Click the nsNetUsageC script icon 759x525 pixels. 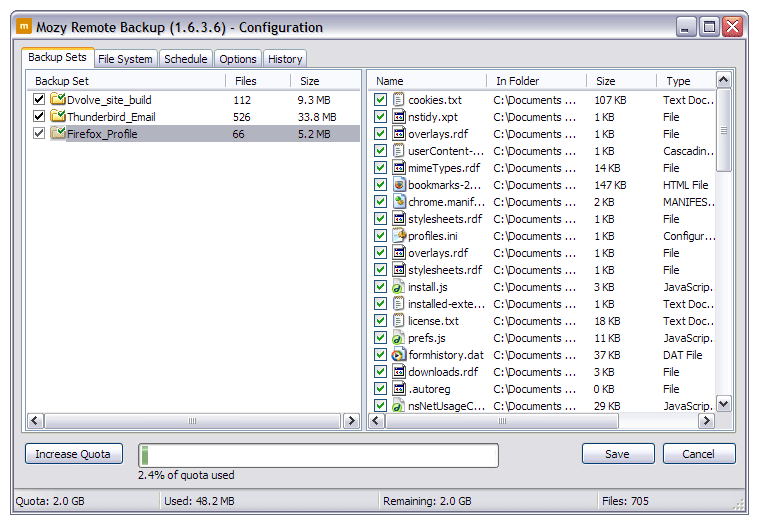tap(397, 405)
